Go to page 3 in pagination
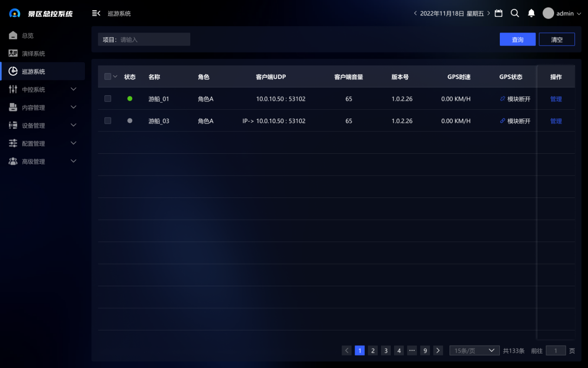This screenshot has height=368, width=588. tap(386, 351)
